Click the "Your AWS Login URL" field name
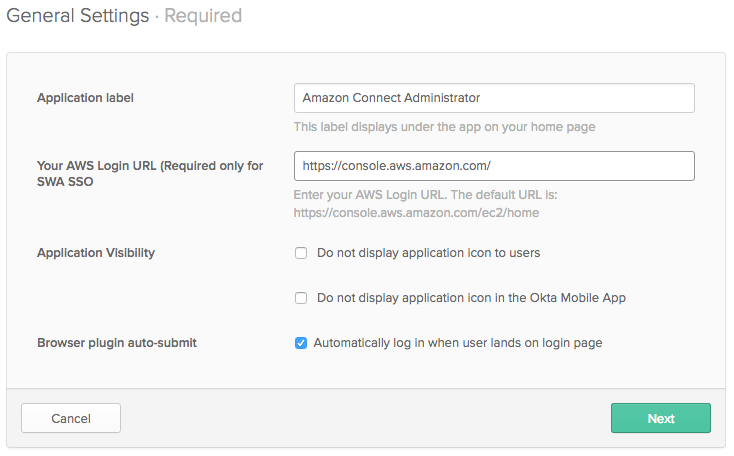Screen dimensions: 734x456 [150, 166]
